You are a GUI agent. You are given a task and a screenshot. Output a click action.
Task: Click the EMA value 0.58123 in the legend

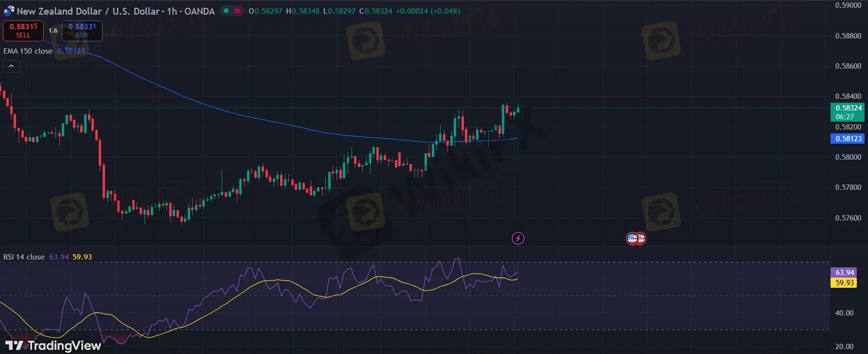pyautogui.click(x=71, y=51)
